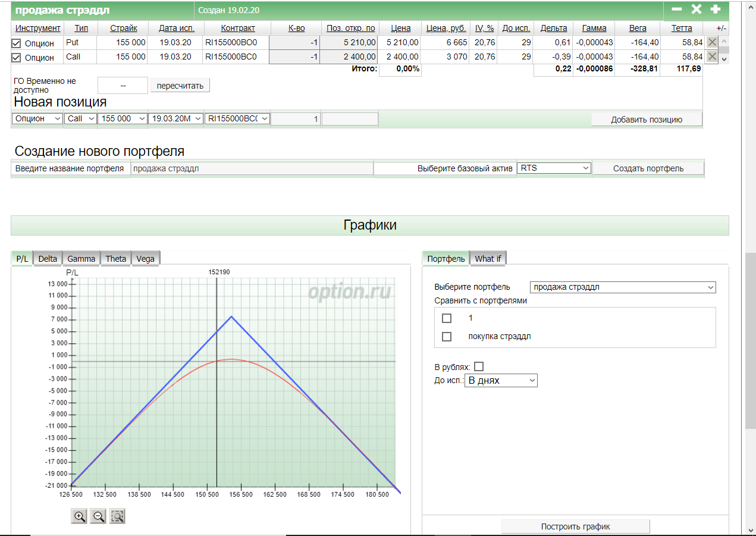Switch to the Gamma chart tab
The height and width of the screenshot is (536, 756).
81,258
